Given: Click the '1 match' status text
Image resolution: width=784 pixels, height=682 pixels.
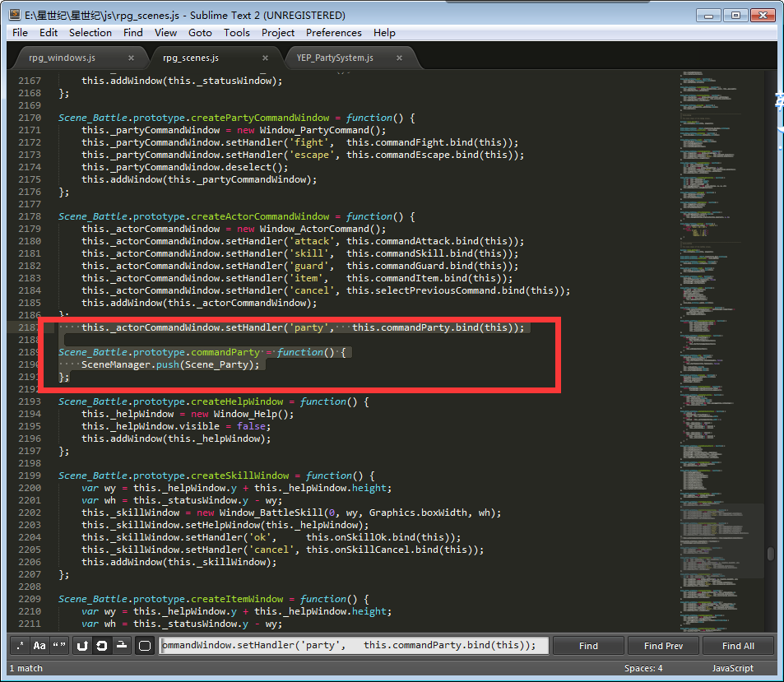Looking at the screenshot, I should coord(26,668).
